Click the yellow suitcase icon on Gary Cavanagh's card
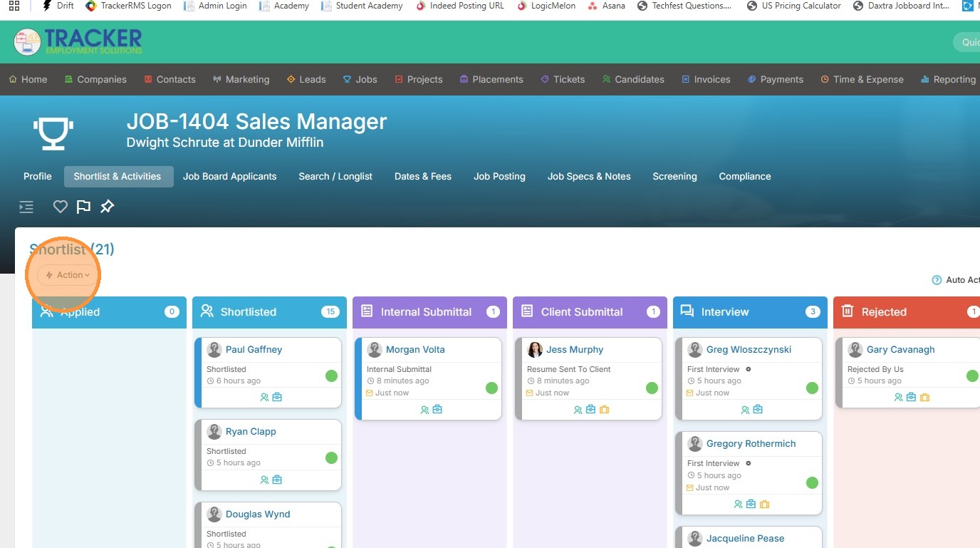Image resolution: width=980 pixels, height=548 pixels. click(x=924, y=397)
